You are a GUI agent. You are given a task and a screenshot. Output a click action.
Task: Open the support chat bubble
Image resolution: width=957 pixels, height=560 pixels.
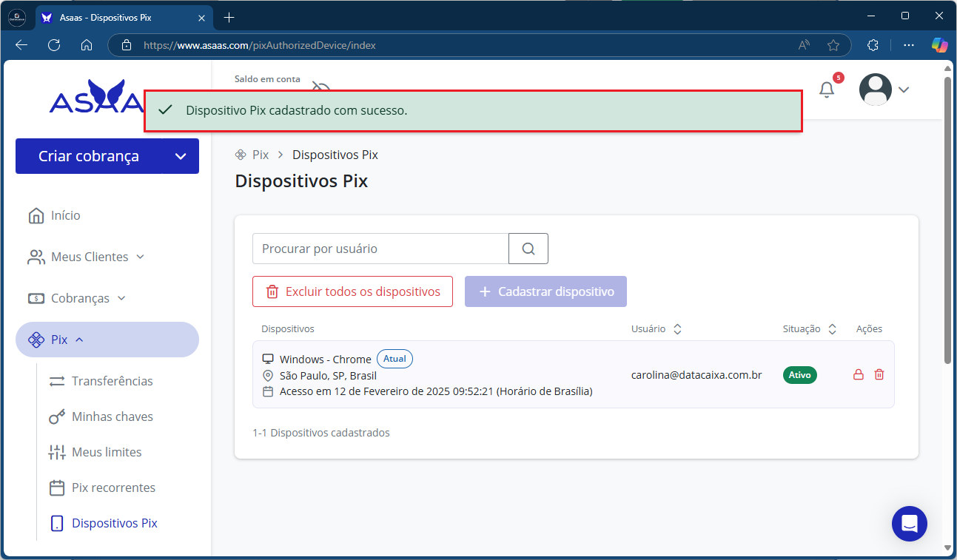click(909, 524)
